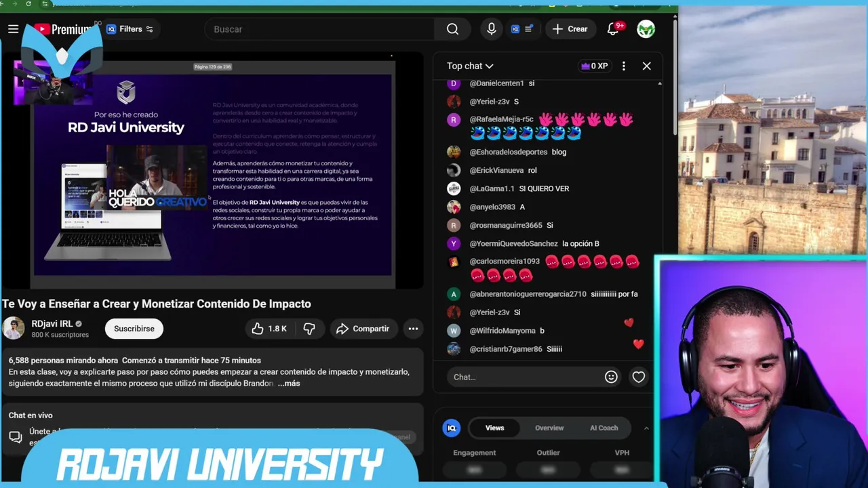Click the RDjavi IRL channel avatar

click(14, 329)
